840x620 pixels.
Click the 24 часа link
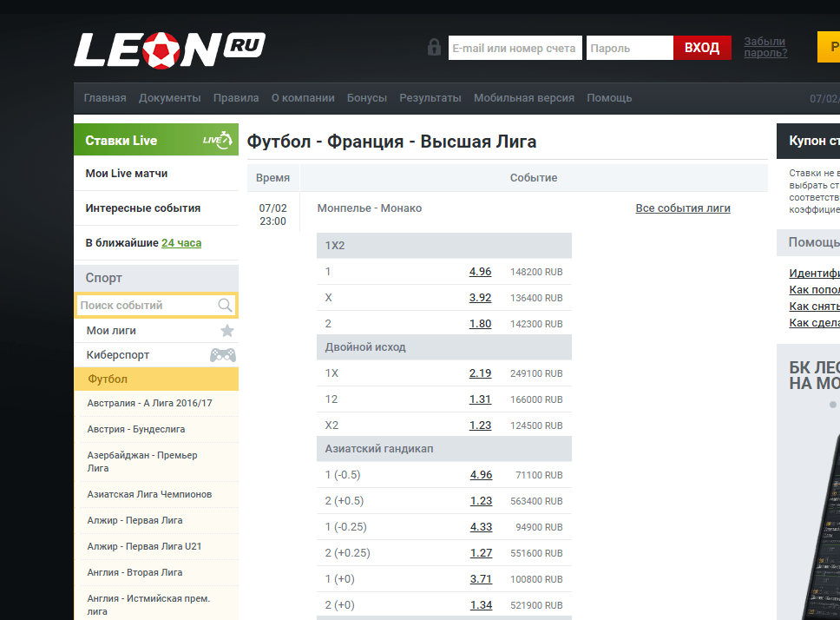click(x=181, y=243)
